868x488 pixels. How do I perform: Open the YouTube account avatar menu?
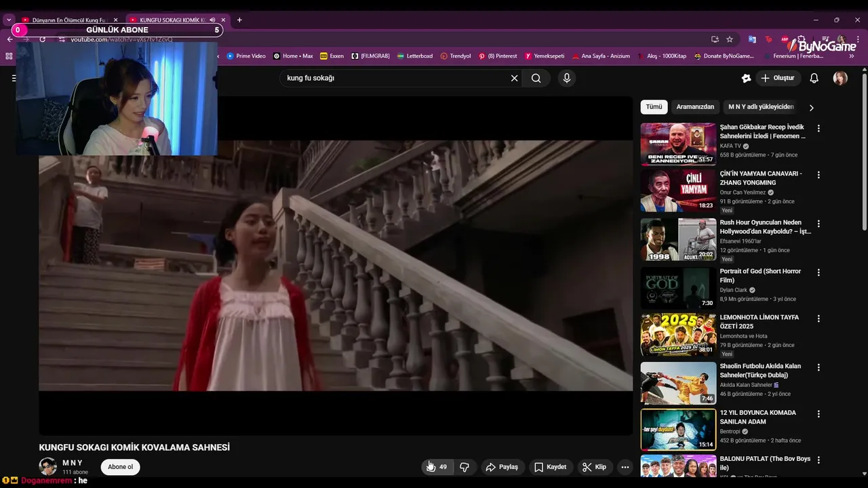tap(840, 78)
